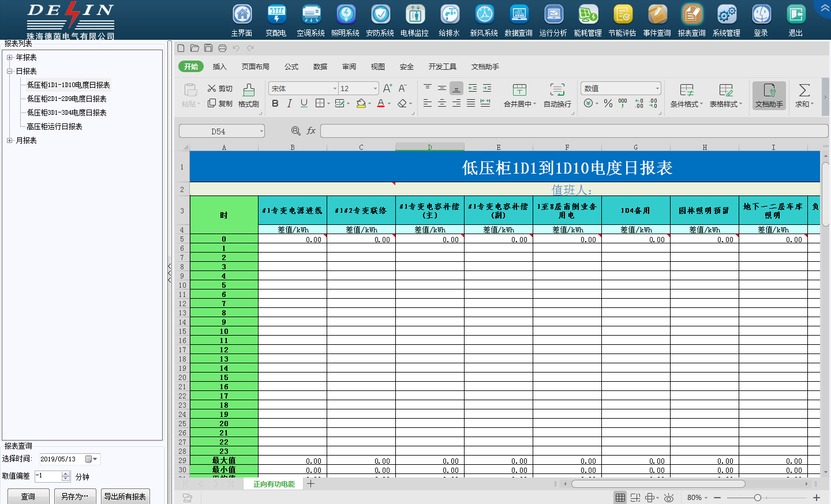Open 高压柜运行日报表 report

[x=54, y=127]
